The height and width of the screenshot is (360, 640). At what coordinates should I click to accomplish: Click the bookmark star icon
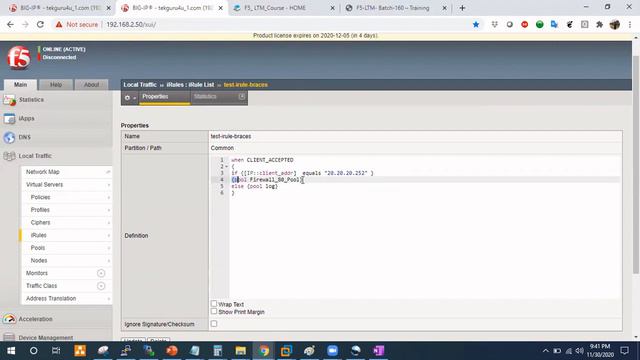coord(476,24)
